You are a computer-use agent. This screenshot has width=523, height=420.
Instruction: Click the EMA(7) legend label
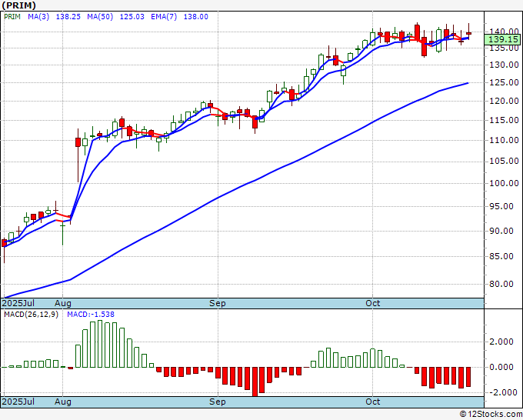click(x=164, y=17)
